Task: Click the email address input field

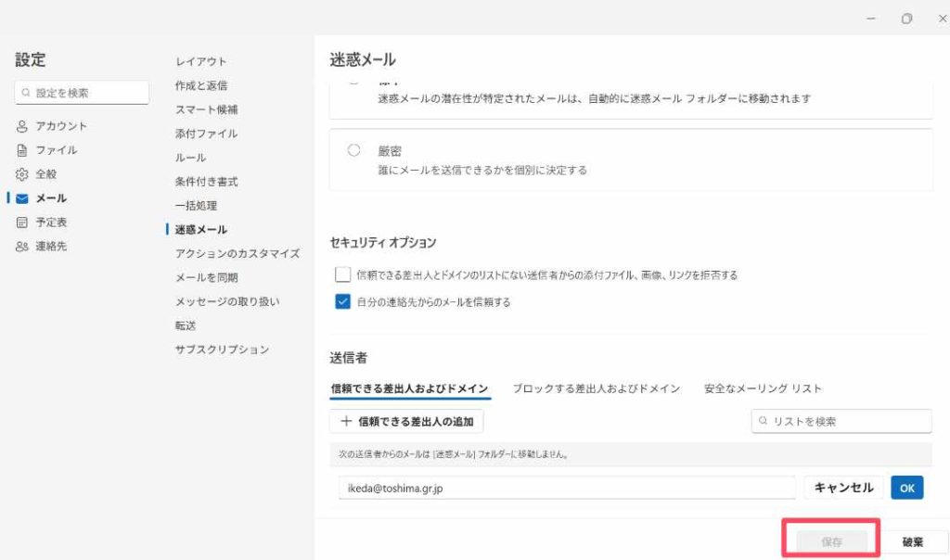Action: [566, 488]
